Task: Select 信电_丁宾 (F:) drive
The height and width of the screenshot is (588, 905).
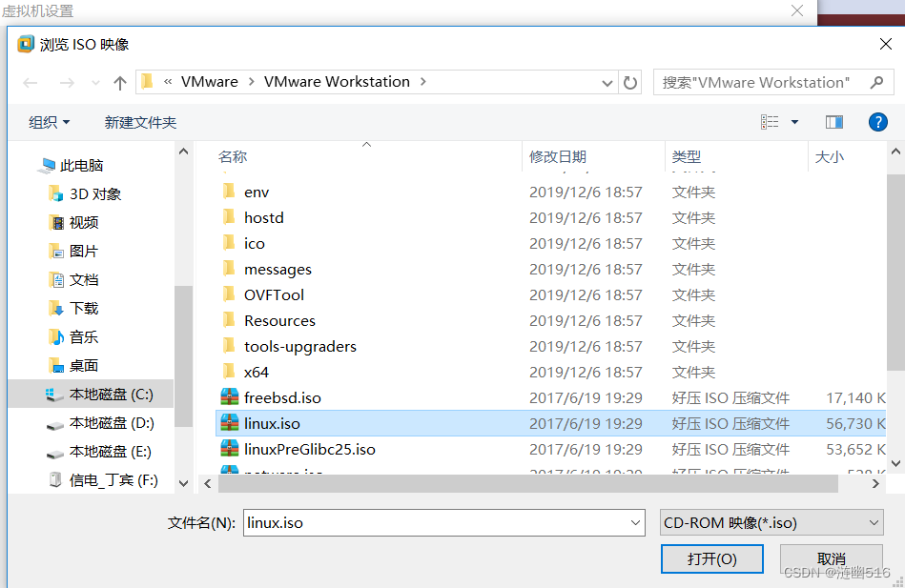Action: tap(103, 480)
